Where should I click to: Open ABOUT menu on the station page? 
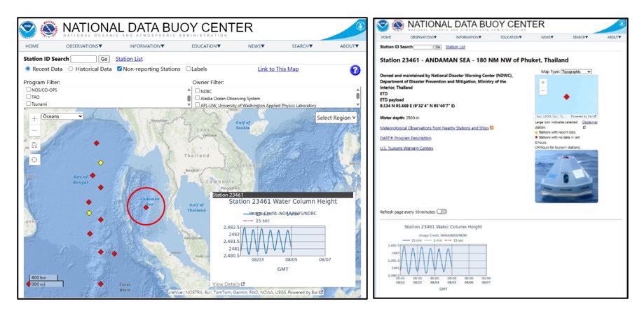[x=614, y=37]
